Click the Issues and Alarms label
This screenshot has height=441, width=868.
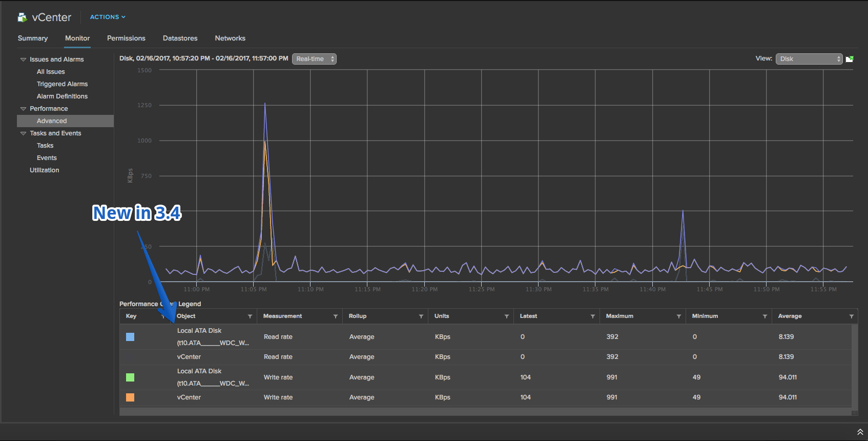click(57, 59)
